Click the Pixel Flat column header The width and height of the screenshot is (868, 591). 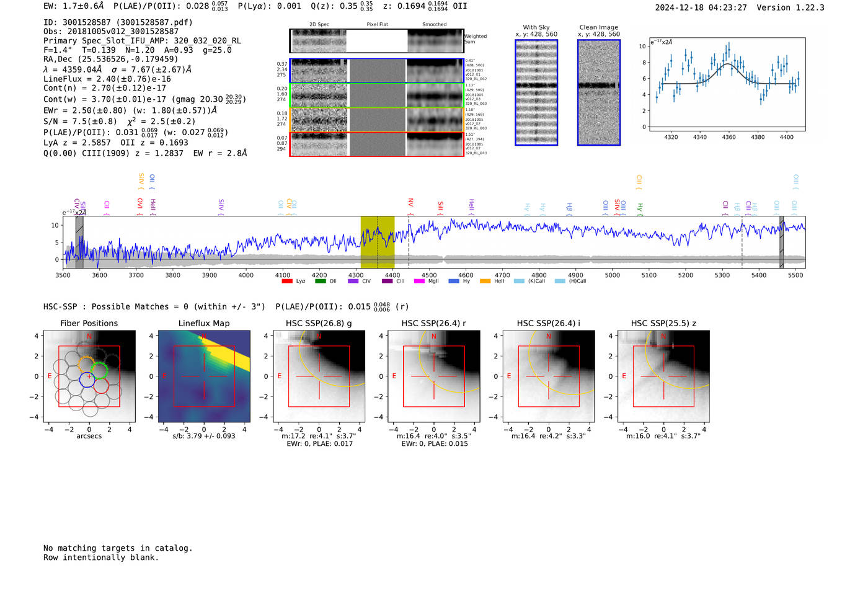pyautogui.click(x=377, y=25)
